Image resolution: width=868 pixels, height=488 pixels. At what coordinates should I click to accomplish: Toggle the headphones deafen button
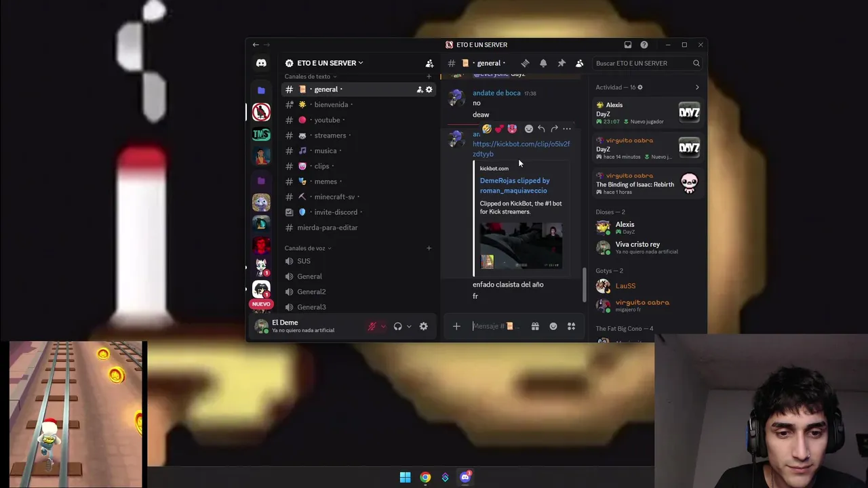398,327
